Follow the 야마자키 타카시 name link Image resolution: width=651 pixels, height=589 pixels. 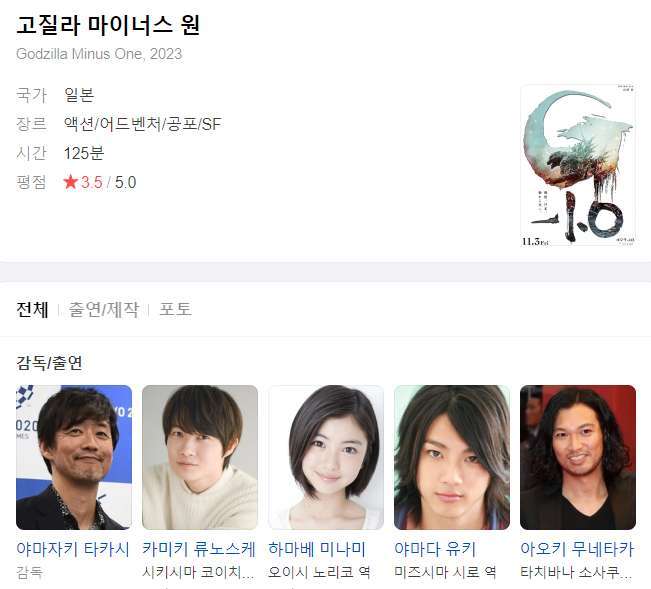tap(73, 549)
